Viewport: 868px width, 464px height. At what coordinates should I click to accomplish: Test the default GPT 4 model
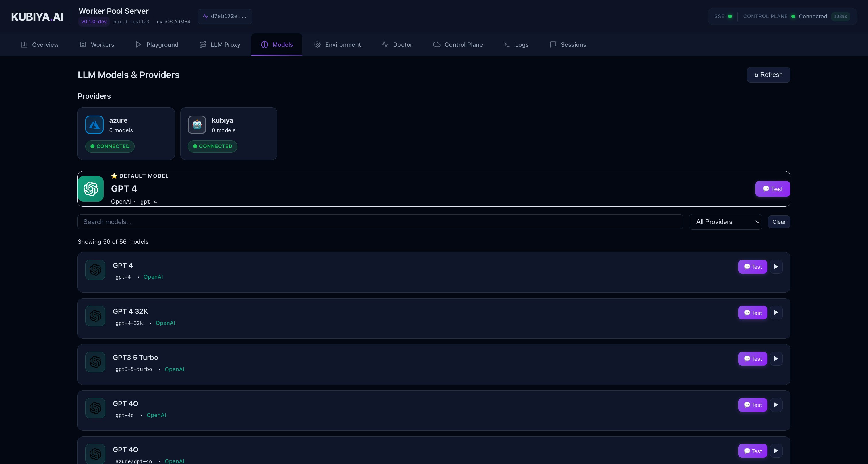(773, 189)
